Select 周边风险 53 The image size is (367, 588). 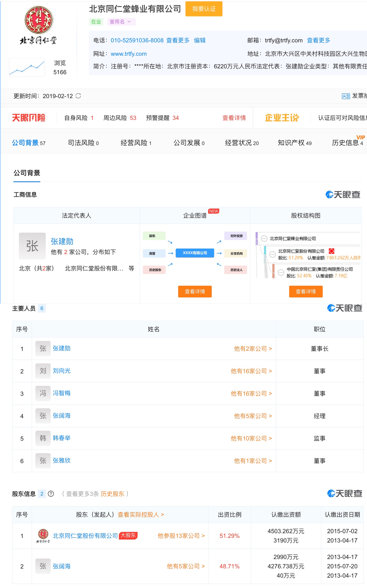120,118
